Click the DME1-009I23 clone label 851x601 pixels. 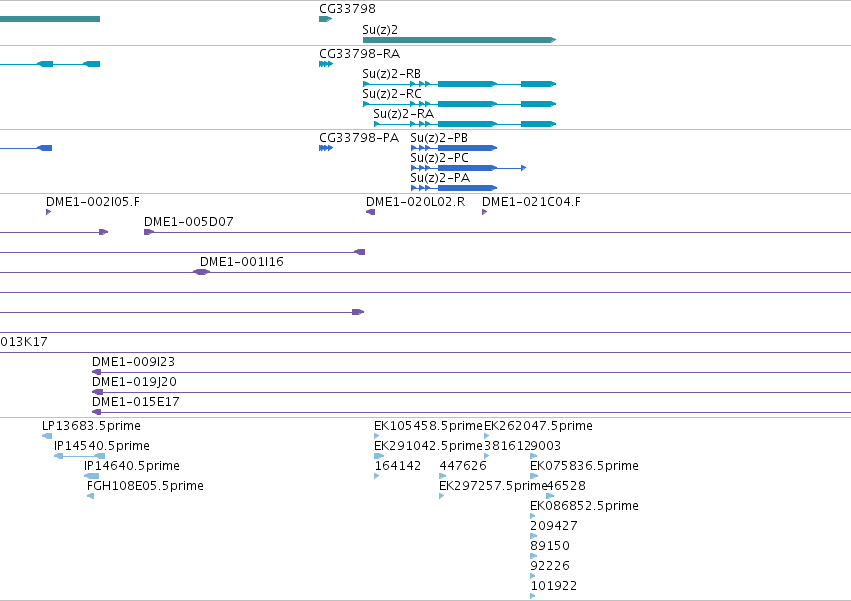pyautogui.click(x=134, y=362)
